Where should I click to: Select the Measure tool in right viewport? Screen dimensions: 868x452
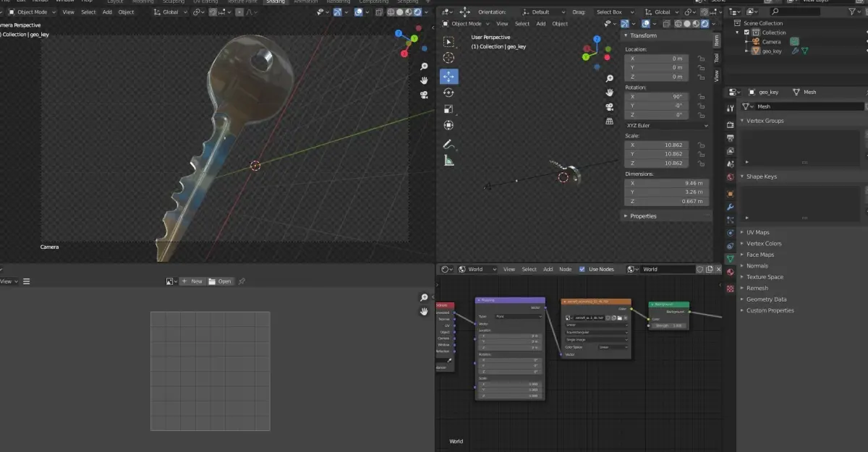[x=448, y=161]
